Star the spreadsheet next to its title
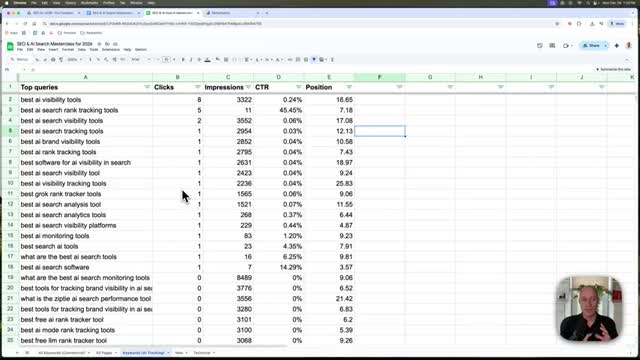Viewport: 640px width, 360px height. pos(99,44)
